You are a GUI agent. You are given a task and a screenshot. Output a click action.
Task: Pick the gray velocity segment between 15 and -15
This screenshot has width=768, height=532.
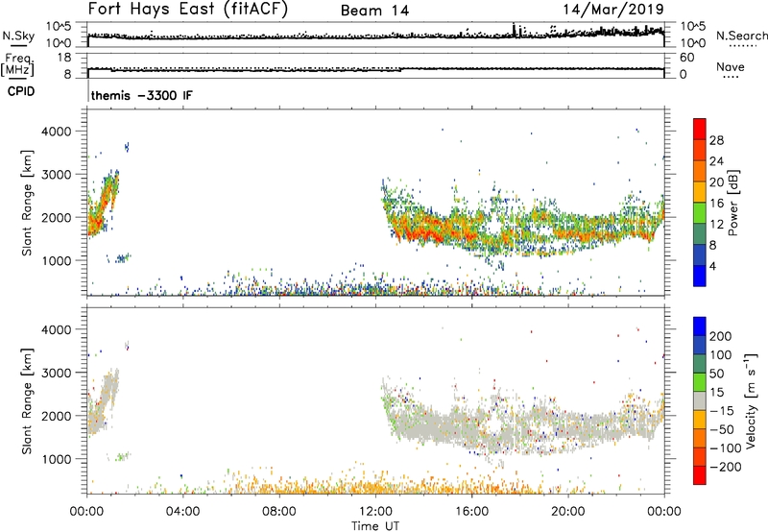point(700,400)
